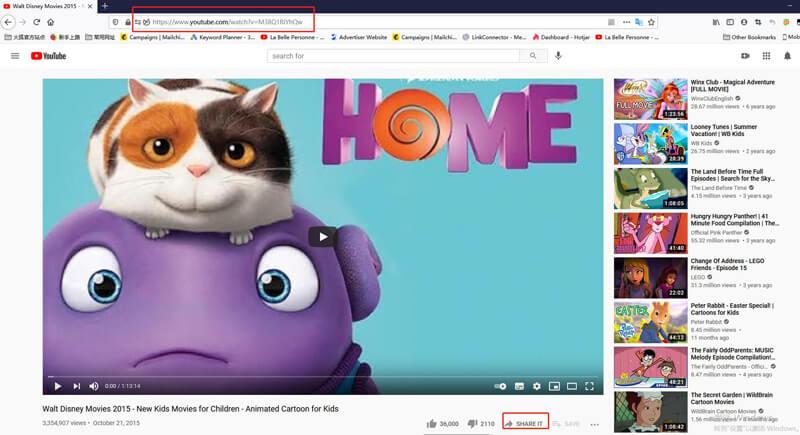Click the SHARE IT button

tap(525, 423)
